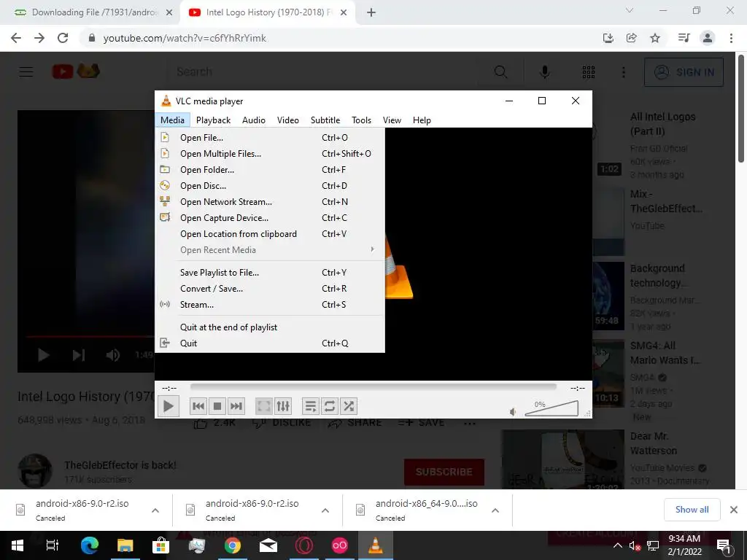This screenshot has height=560, width=747.
Task: Toggle VLC loop mode
Action: tap(329, 406)
